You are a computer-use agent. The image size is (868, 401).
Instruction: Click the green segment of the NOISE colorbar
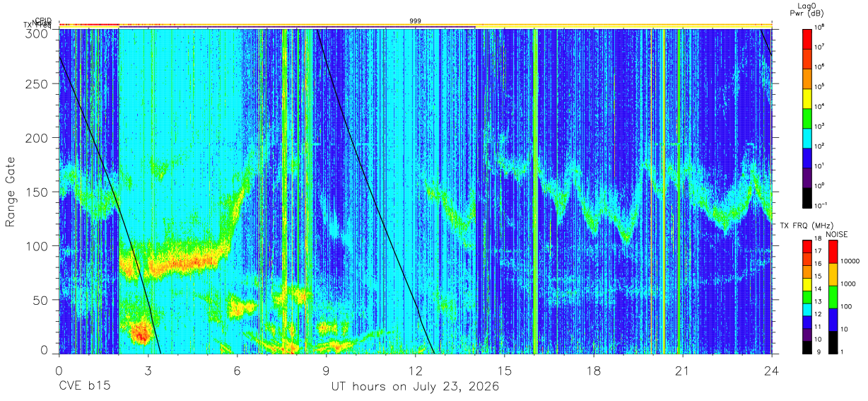(833, 297)
